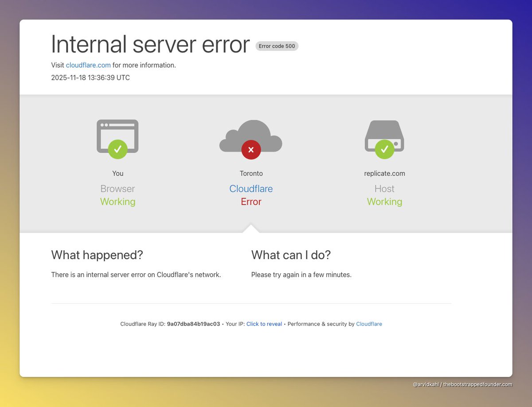Image resolution: width=532 pixels, height=407 pixels.
Task: Click the You label under browser icon
Action: pyautogui.click(x=117, y=174)
